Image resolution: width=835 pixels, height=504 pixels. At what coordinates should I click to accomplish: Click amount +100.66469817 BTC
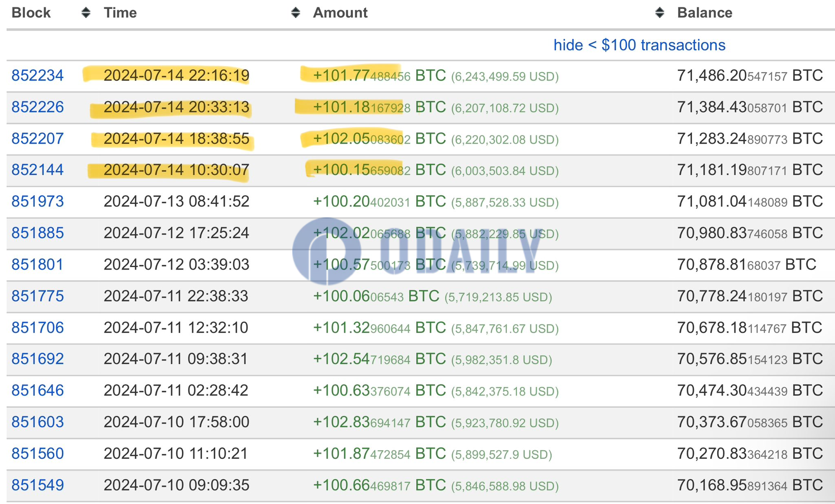click(380, 485)
